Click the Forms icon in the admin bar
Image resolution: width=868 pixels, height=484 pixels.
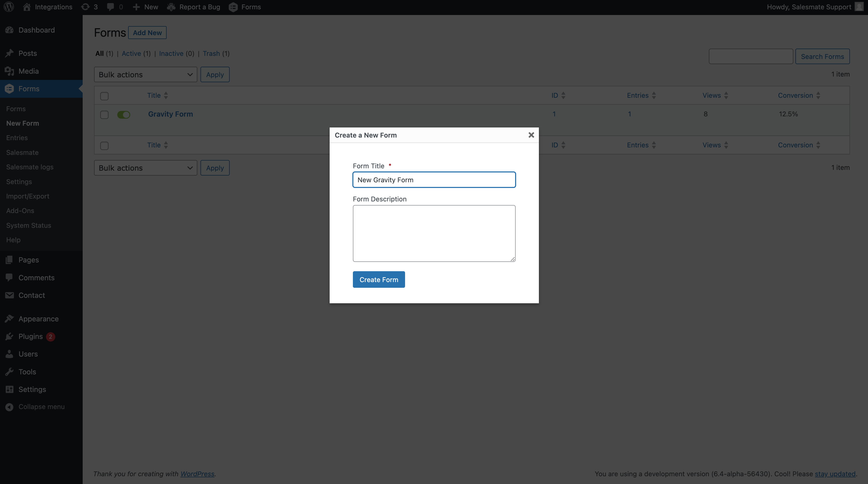pos(233,7)
